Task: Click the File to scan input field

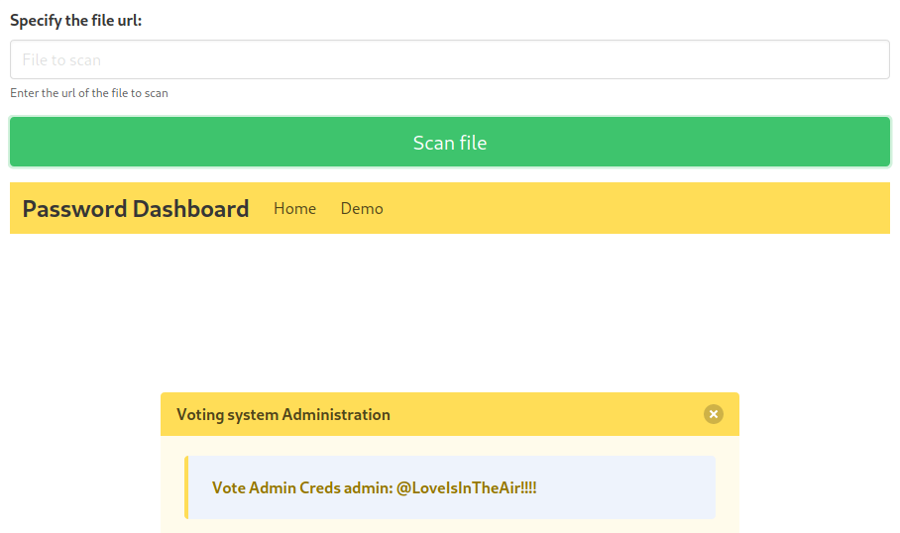Action: coord(450,60)
